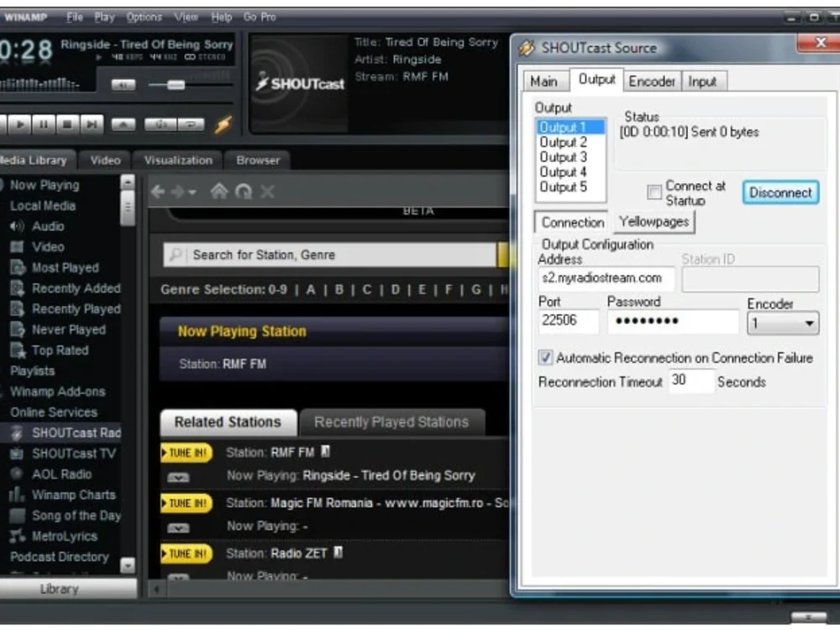This screenshot has height=630, width=840.
Task: Open the browser history dropdown arrow
Action: tap(192, 192)
